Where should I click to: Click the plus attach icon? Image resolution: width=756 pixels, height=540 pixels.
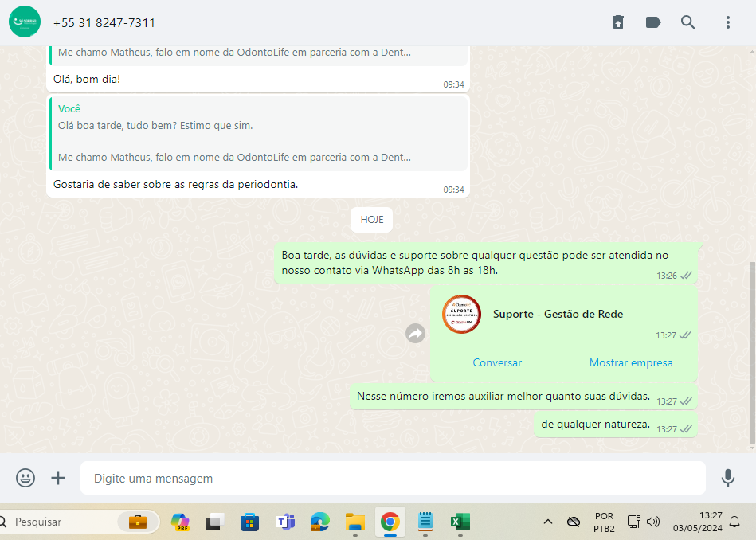pos(58,478)
